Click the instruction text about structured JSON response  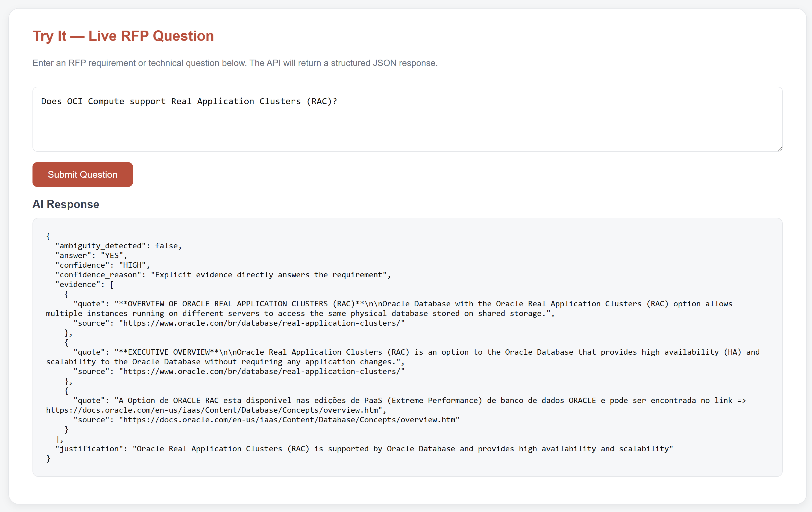click(235, 63)
